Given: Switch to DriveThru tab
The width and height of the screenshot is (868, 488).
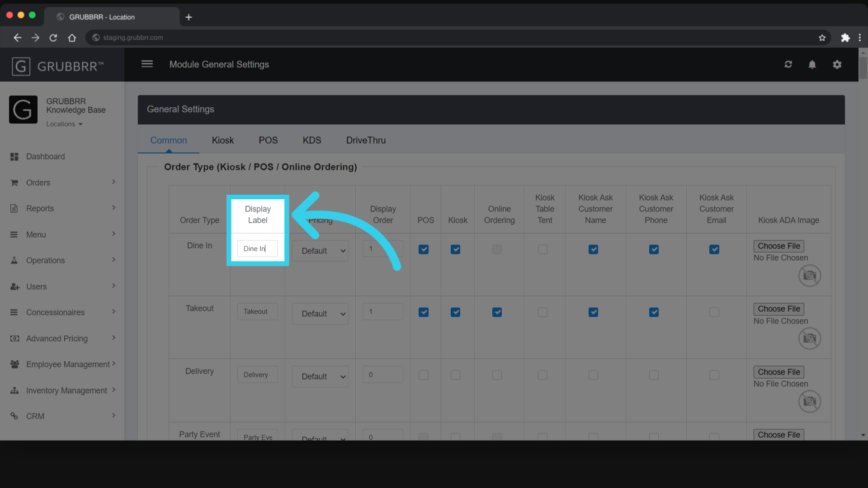Looking at the screenshot, I should [x=366, y=141].
